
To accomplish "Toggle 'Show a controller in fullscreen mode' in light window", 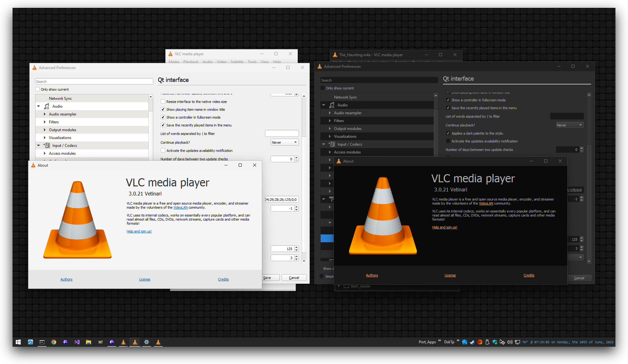I will pyautogui.click(x=163, y=117).
